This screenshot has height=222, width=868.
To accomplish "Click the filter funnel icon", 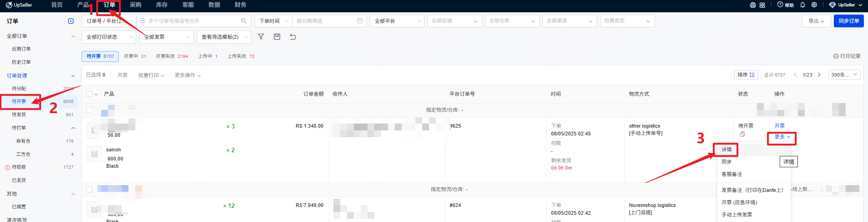I will click(x=261, y=37).
